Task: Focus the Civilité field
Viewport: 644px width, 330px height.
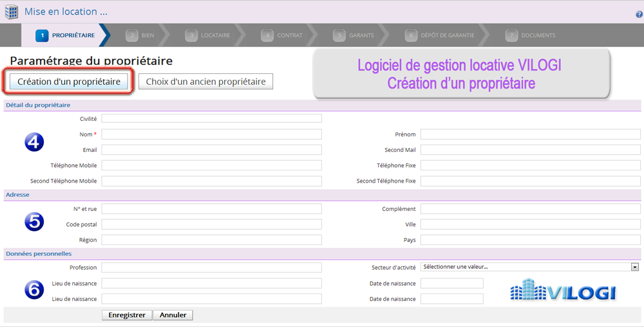Action: click(211, 118)
